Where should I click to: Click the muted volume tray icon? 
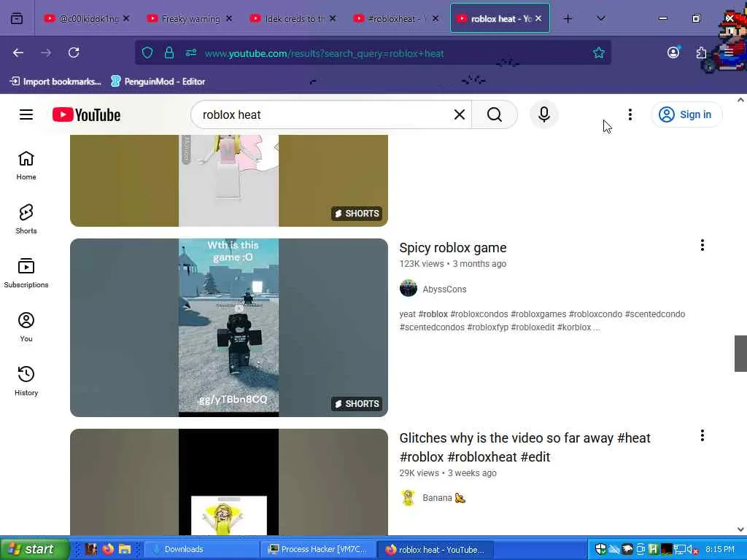[x=693, y=550]
